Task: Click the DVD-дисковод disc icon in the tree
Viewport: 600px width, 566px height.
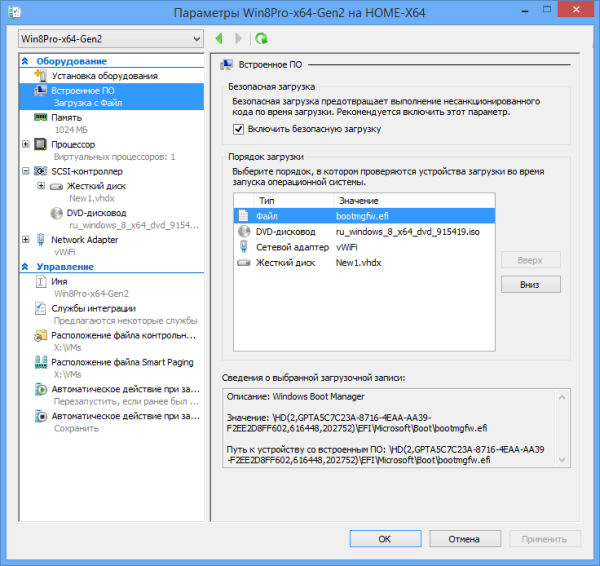Action: pyautogui.click(x=56, y=213)
